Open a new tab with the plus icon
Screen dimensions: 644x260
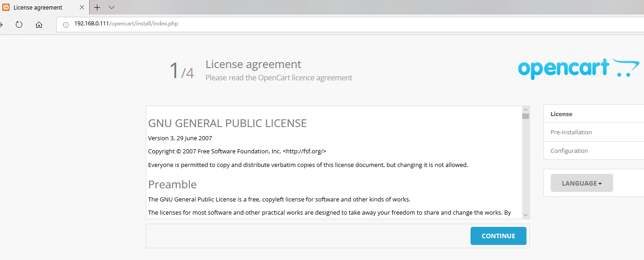(x=97, y=7)
